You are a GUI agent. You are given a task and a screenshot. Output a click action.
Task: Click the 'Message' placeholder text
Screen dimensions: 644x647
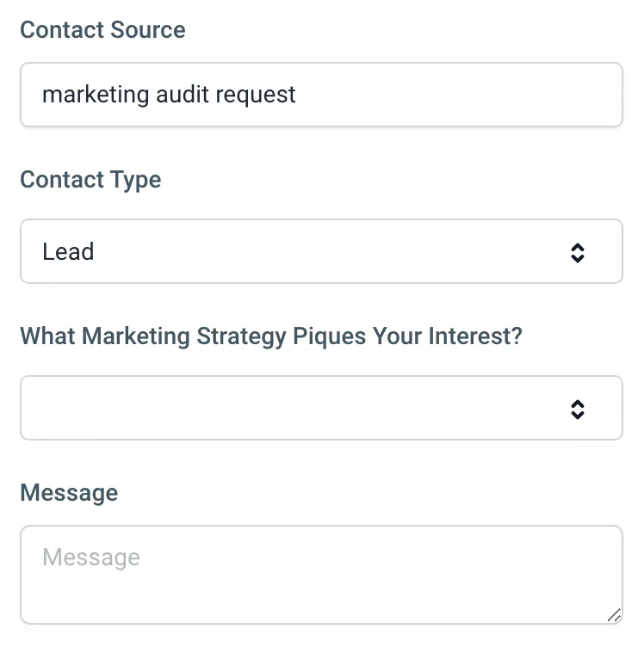point(90,558)
